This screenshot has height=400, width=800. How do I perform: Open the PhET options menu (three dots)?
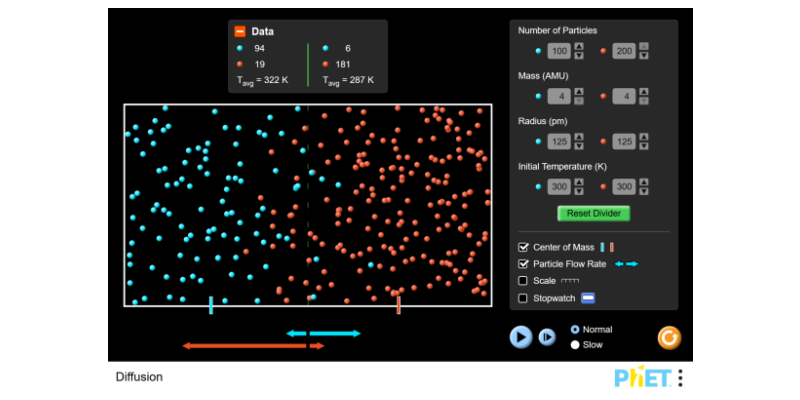click(x=680, y=378)
